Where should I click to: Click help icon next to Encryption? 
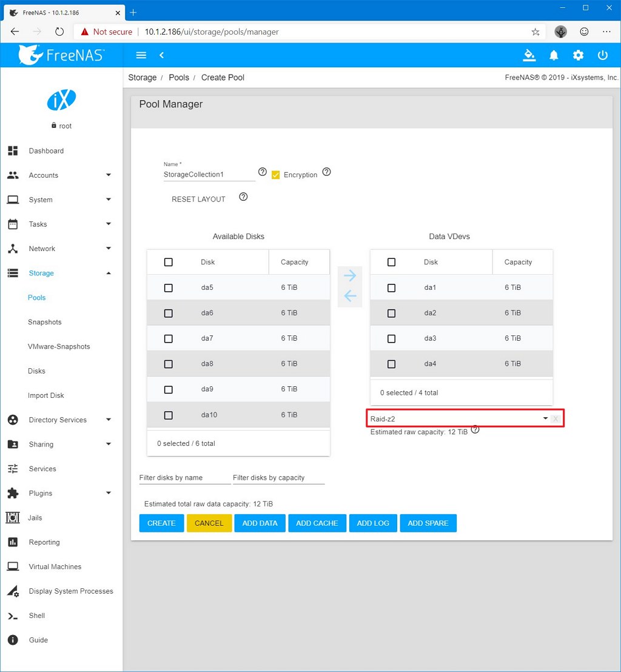coord(326,172)
